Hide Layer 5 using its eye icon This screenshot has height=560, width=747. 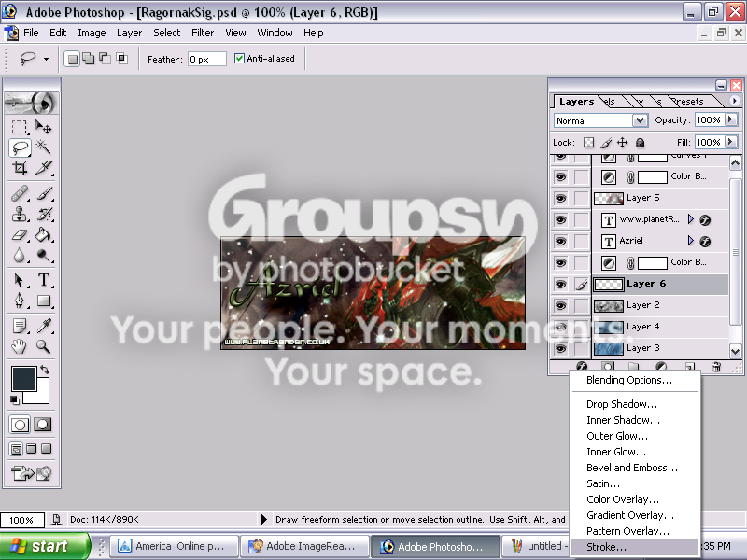(x=561, y=198)
